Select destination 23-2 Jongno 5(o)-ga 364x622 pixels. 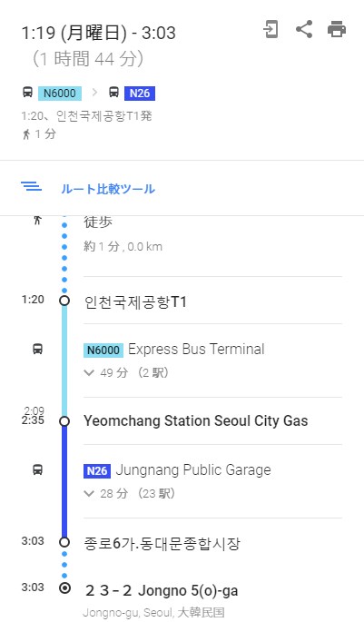(x=162, y=590)
